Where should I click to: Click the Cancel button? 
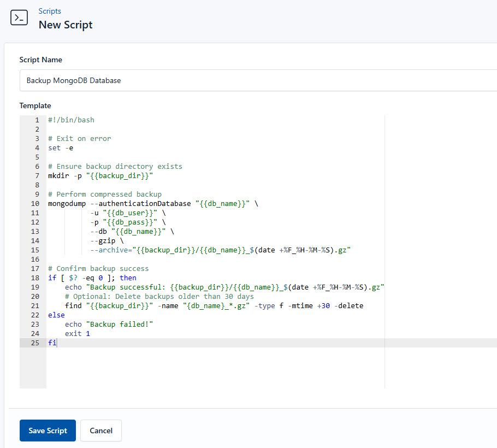[100, 431]
